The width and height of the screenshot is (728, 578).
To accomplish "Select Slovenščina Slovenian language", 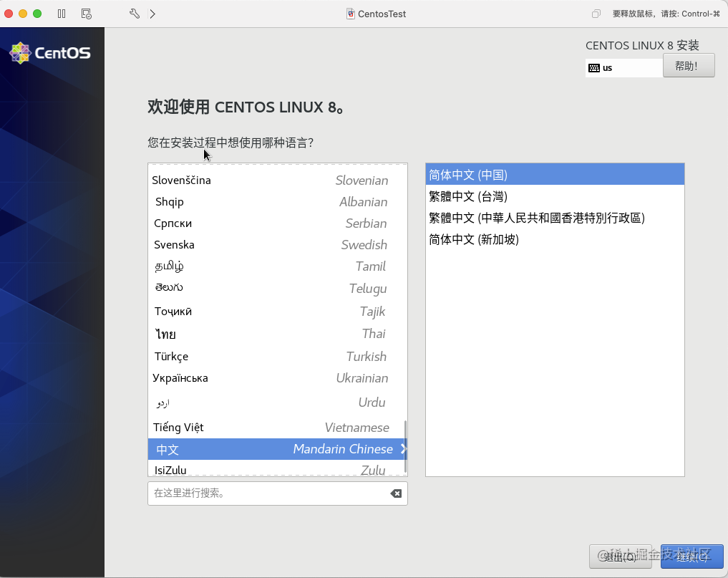I will (277, 180).
